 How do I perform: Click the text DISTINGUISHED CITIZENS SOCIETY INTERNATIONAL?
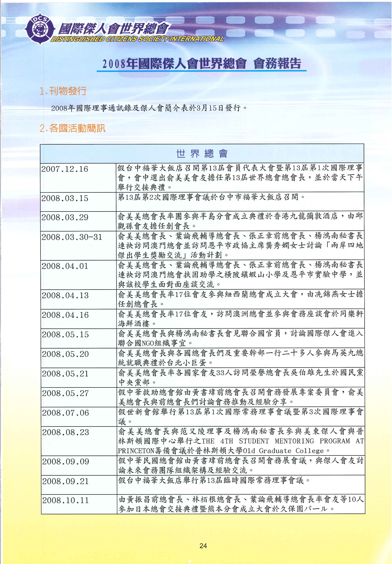point(137,39)
